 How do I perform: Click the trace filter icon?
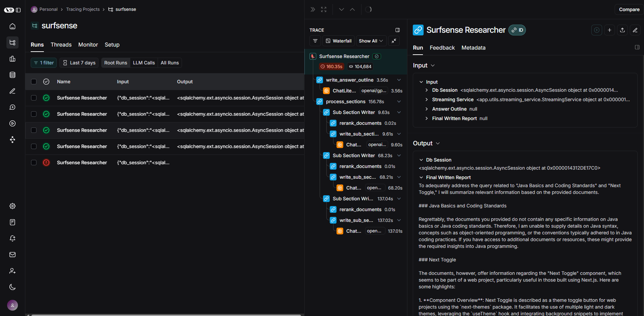(315, 41)
